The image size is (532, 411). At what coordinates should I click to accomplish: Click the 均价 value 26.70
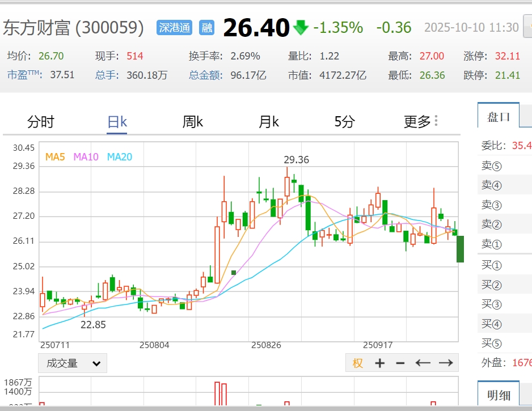pyautogui.click(x=51, y=56)
